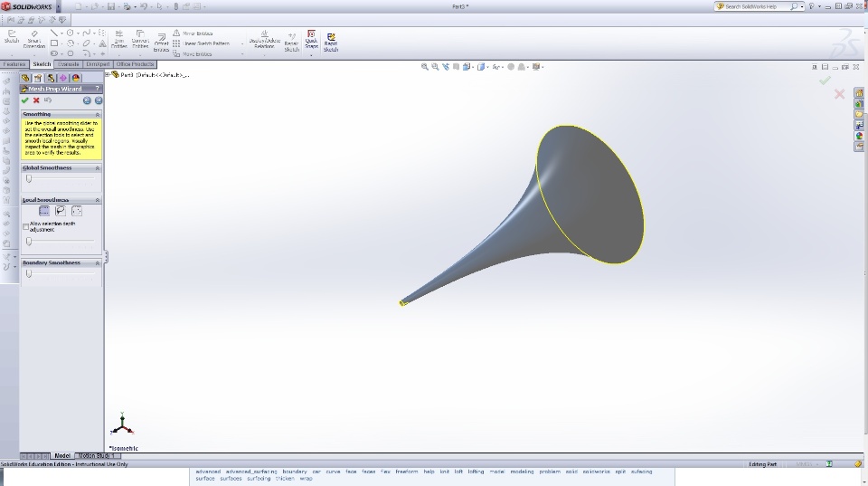Collapse the Local Smoothness section

98,200
